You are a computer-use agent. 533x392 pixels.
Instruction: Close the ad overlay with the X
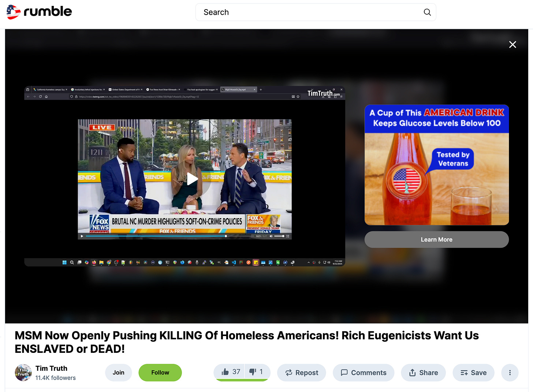[x=512, y=45]
